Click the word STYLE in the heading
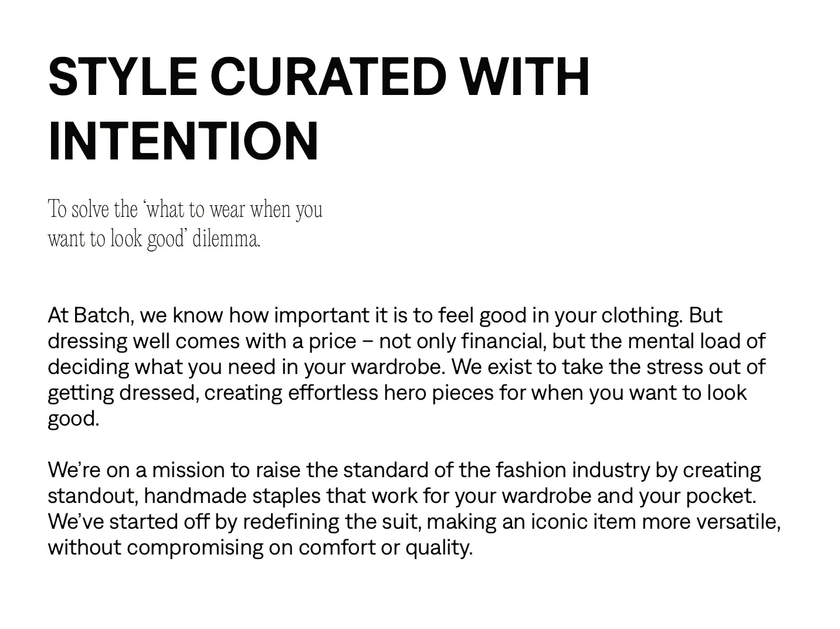 click(x=122, y=77)
